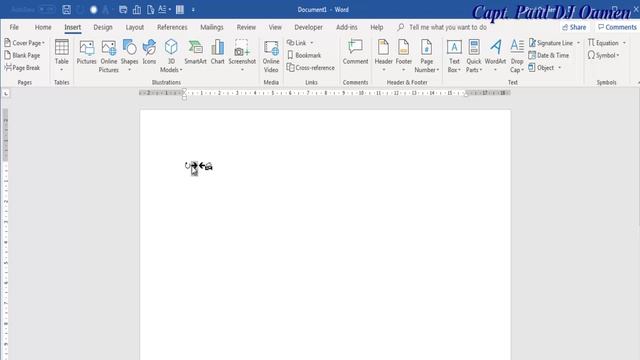Viewport: 640px width, 360px height.
Task: Switch to the Layout tab
Action: pyautogui.click(x=135, y=27)
